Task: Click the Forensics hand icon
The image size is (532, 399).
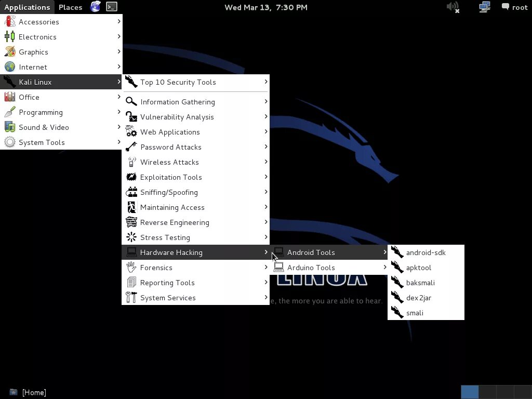Action: click(131, 268)
